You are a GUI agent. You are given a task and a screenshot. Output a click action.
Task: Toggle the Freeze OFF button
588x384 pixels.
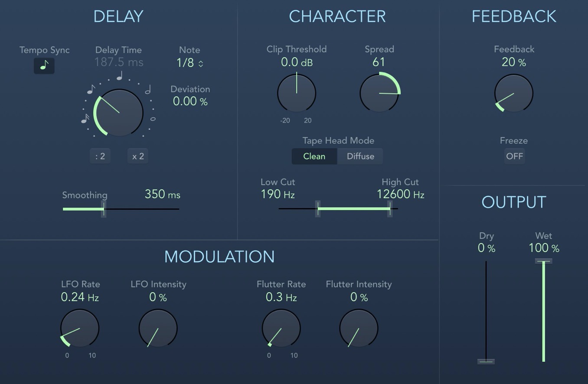click(x=514, y=156)
